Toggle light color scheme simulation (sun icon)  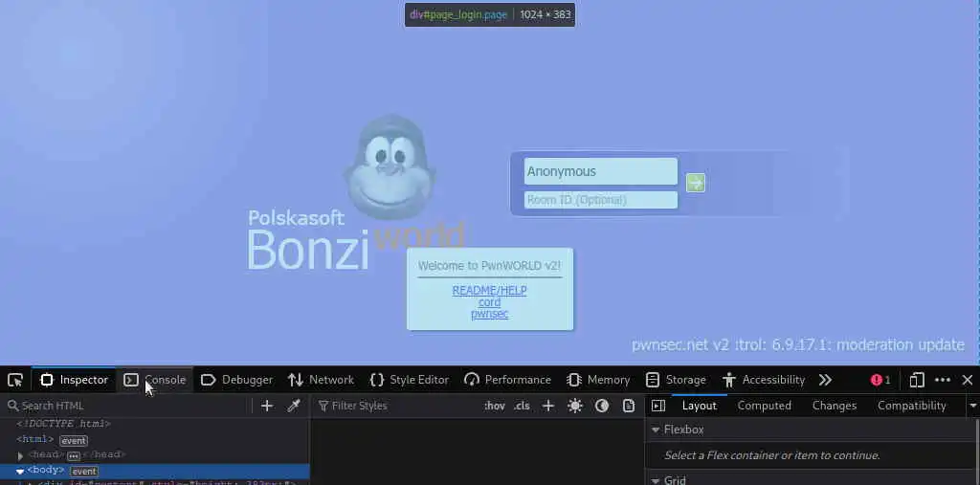(575, 406)
